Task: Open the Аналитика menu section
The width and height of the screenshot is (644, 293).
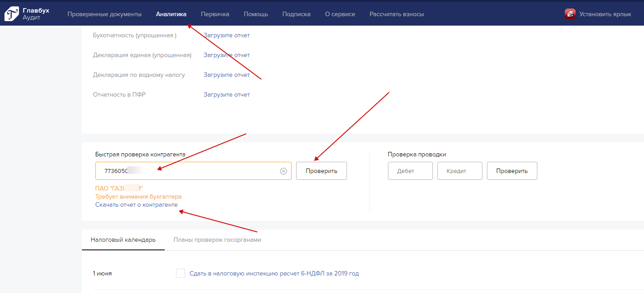Action: pos(171,14)
